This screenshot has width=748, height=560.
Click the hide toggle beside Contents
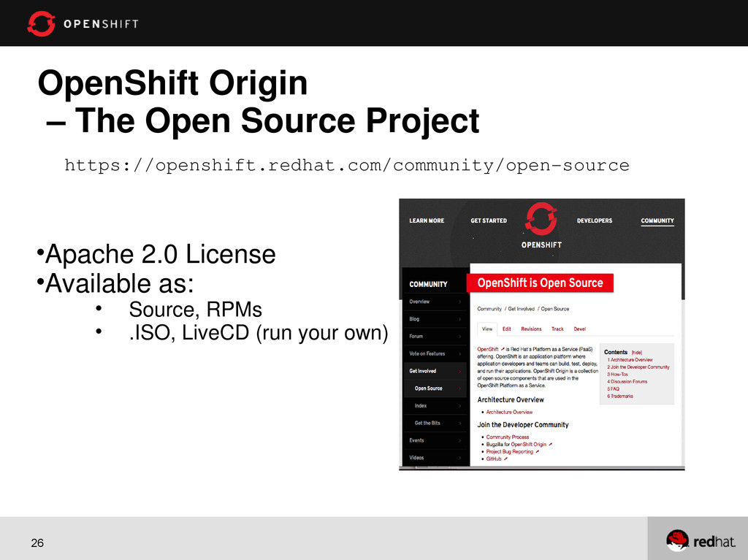[x=637, y=353]
